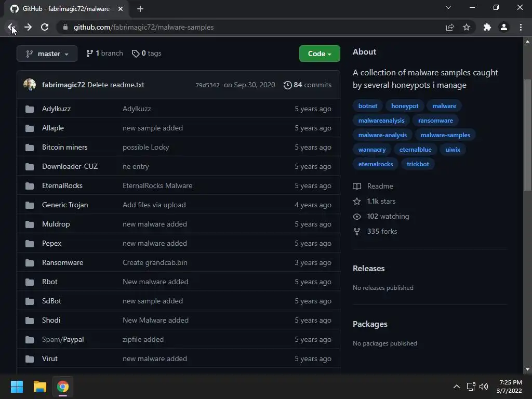This screenshot has height=399, width=532.
Task: Open commit hash 79d5342
Action: (207, 85)
